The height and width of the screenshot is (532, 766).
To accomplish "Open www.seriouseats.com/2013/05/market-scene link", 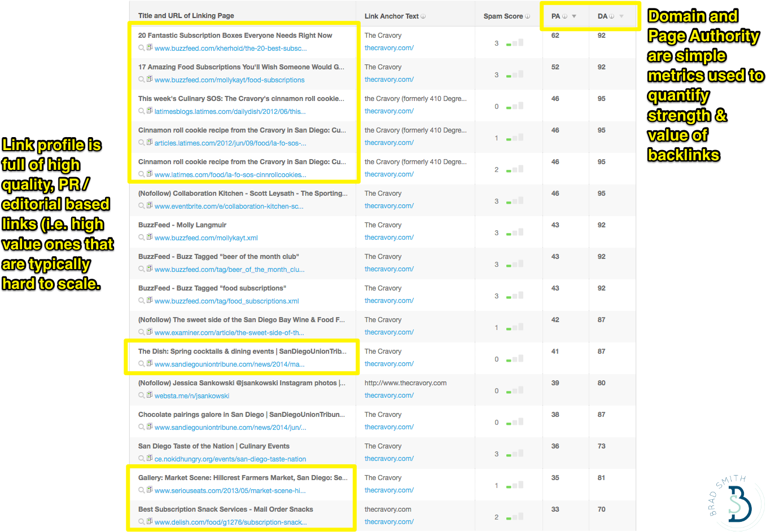I will (230, 491).
